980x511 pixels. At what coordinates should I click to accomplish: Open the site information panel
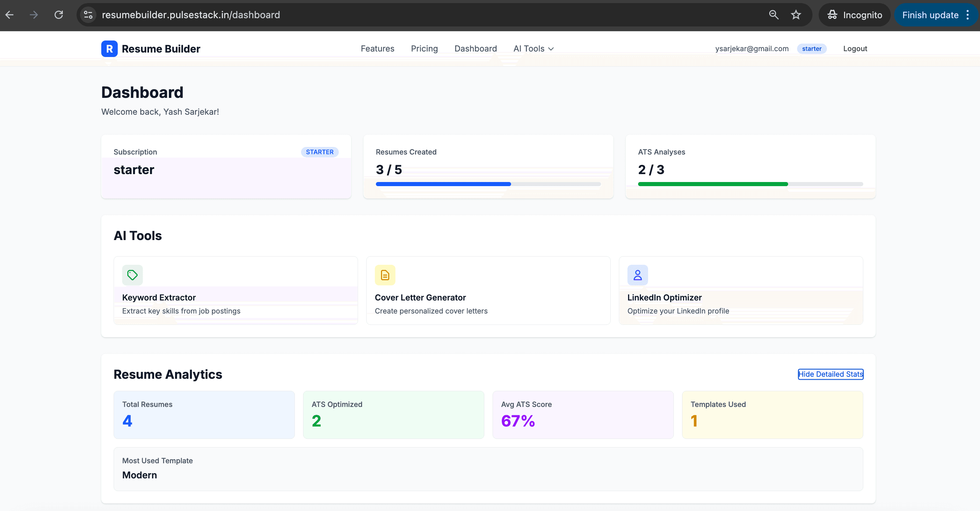coord(88,15)
